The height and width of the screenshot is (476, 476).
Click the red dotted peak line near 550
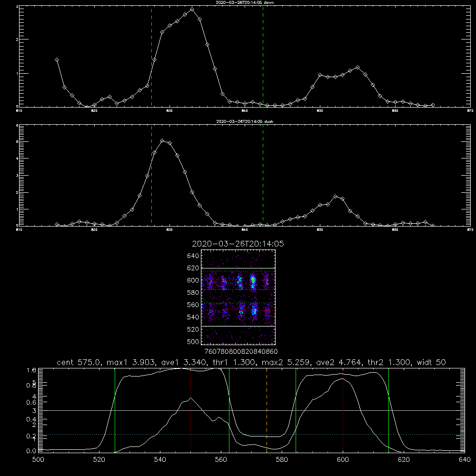[x=191, y=410]
